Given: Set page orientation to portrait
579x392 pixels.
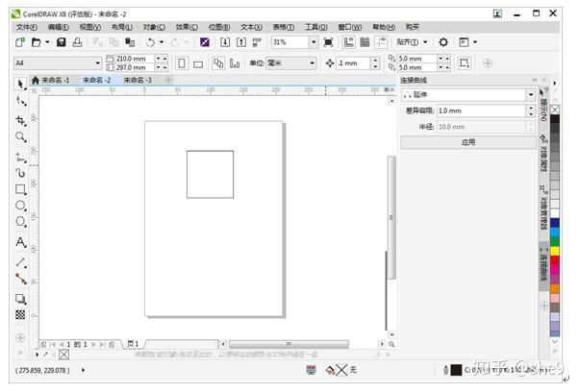Looking at the screenshot, I should [182, 63].
